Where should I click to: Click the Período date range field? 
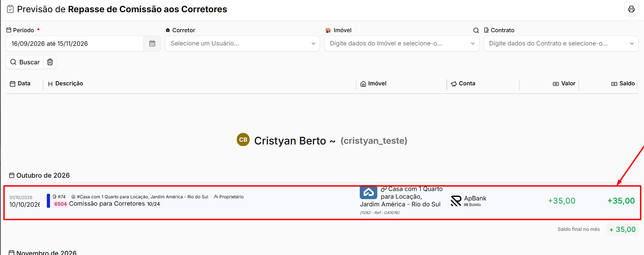coord(75,44)
